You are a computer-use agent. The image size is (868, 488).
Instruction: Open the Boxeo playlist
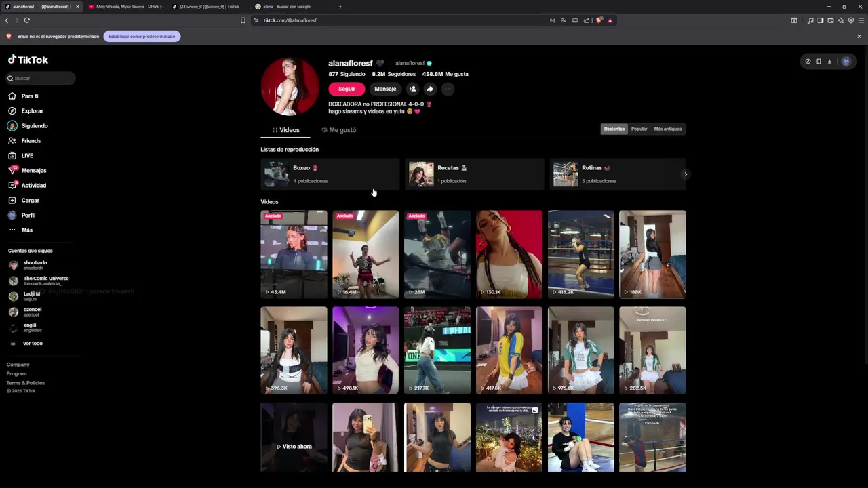point(330,174)
